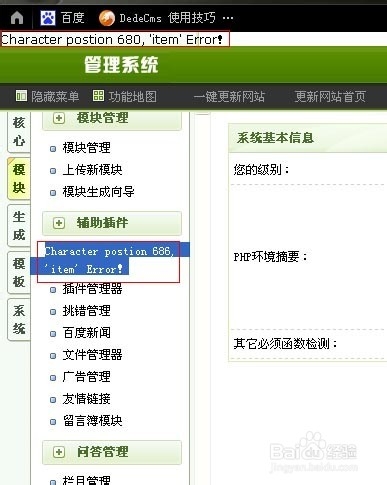The height and width of the screenshot is (485, 387).
Task: Click the bullet icon beside 文件管理器
Action: pyautogui.click(x=53, y=356)
